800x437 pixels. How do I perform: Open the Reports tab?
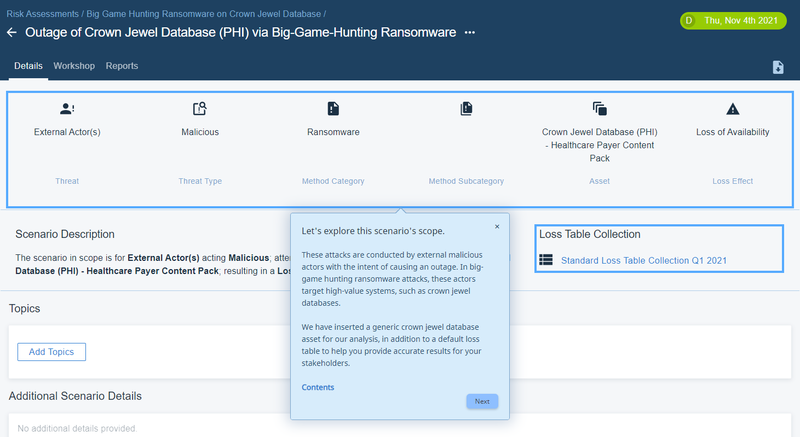(122, 66)
